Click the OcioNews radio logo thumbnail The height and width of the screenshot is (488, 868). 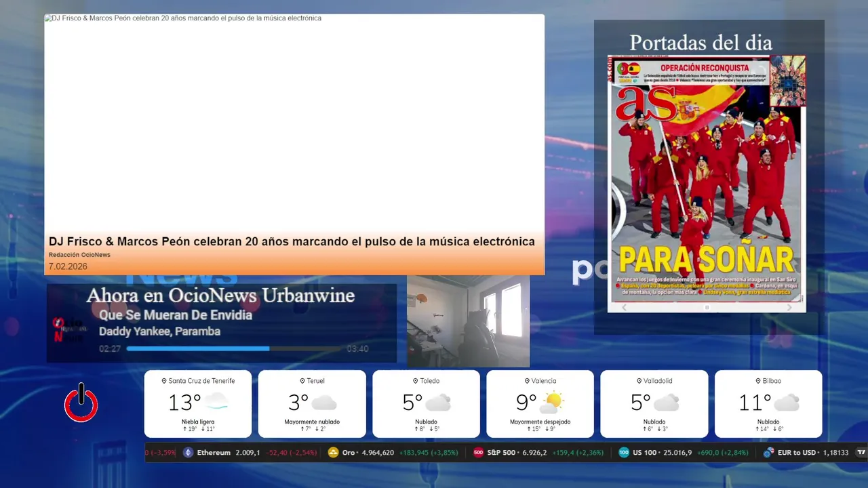[68, 330]
